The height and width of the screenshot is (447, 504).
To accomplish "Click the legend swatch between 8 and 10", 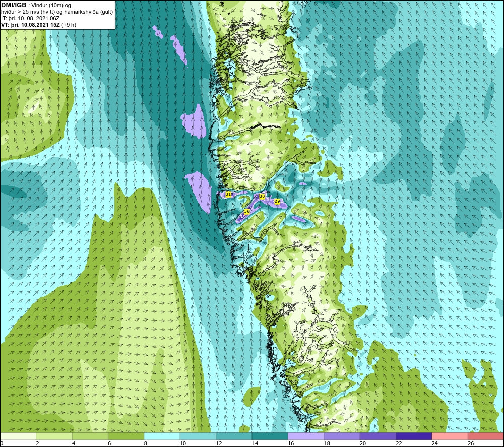I will coord(162,436).
